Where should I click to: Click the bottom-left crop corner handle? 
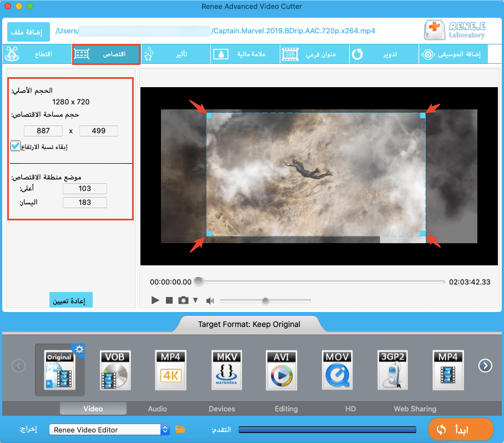[x=209, y=233]
